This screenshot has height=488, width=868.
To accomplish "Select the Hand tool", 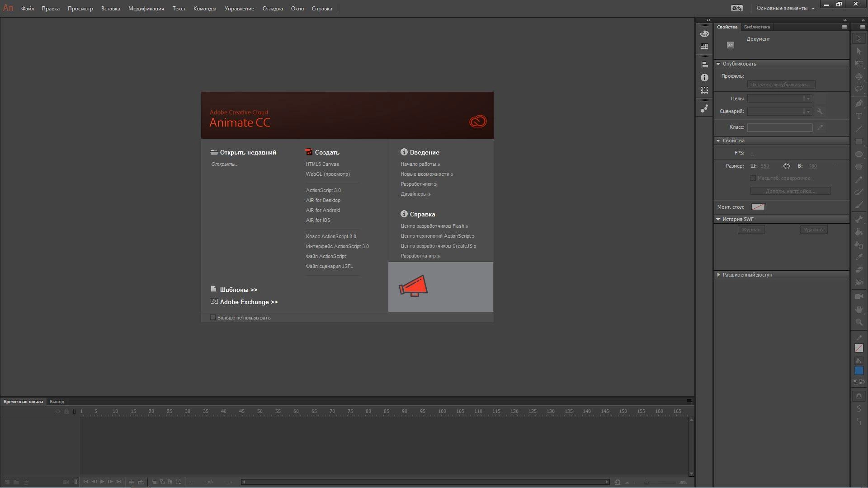I will point(859,310).
